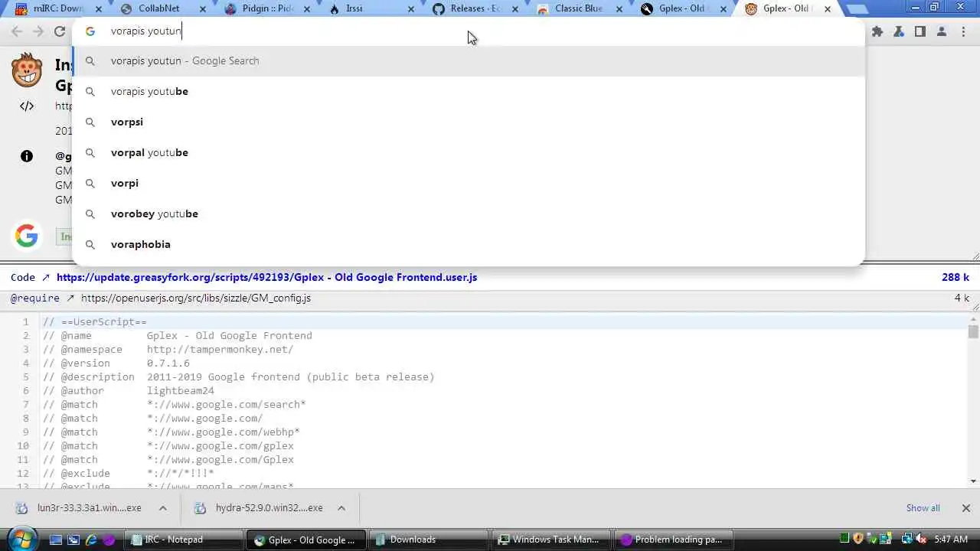
Task: Click the browser Back arrow
Action: [17, 31]
